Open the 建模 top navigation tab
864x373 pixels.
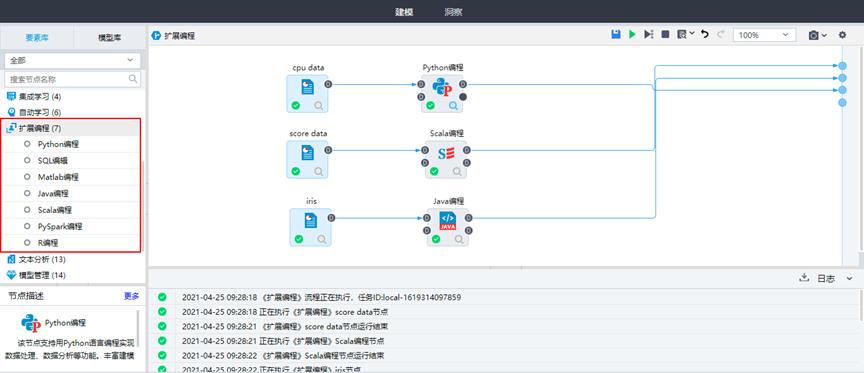coord(404,12)
